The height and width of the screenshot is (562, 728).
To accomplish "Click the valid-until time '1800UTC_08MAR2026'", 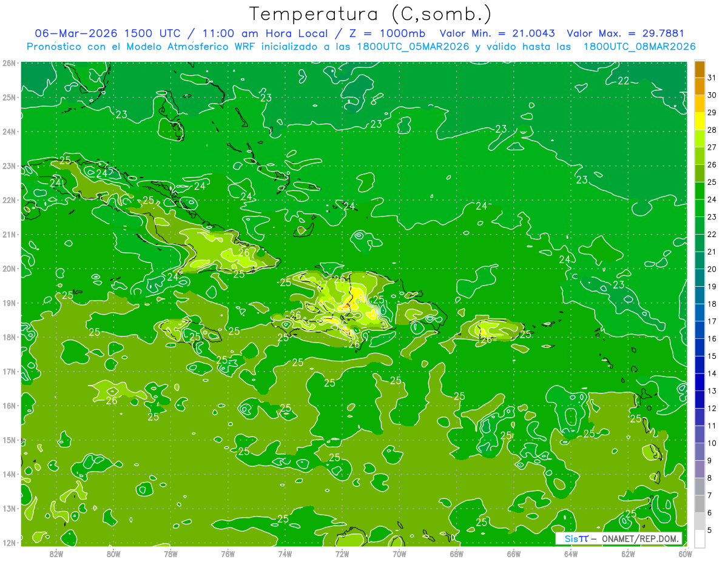I will 639,47.
